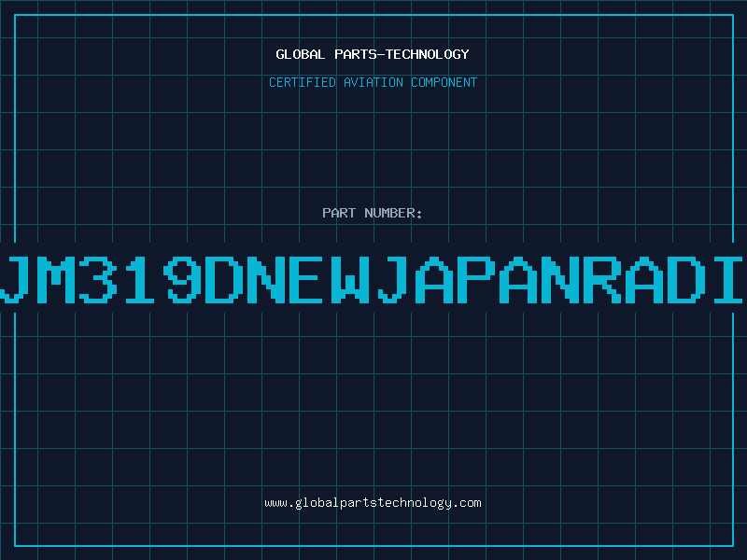Click the 'GLOBAL PARTS-TECHNOLOGY' title text
747x560 pixels.
[x=373, y=54]
